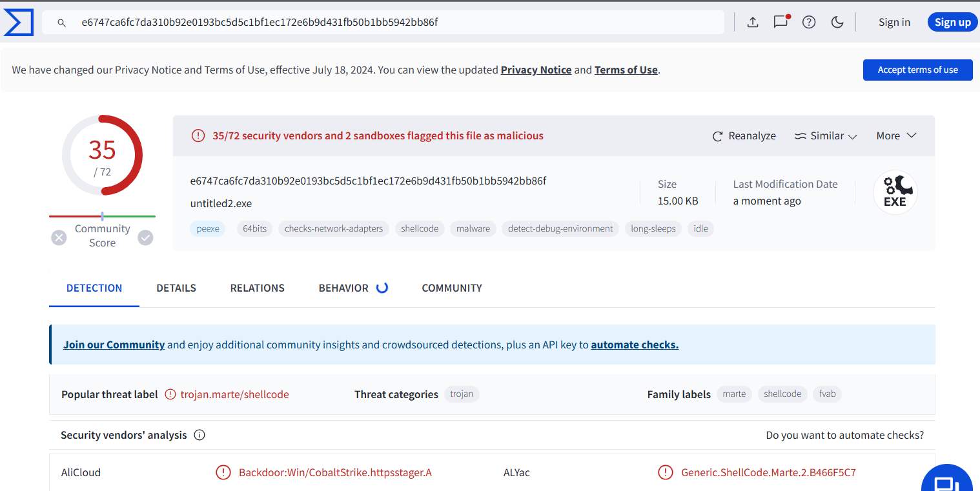Click the file hash text in summary
Screen dimensions: 980x491
point(368,181)
